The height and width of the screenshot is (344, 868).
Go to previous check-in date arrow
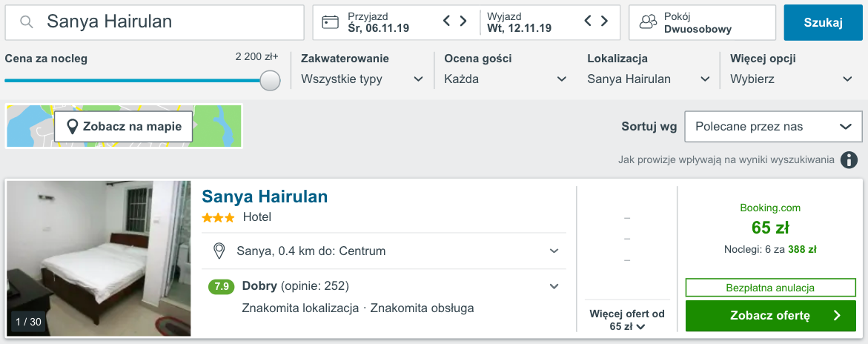(447, 21)
